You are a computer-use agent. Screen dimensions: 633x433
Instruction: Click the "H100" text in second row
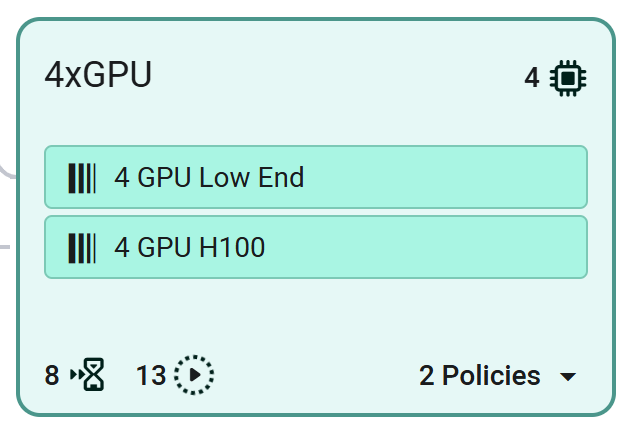coord(232,246)
